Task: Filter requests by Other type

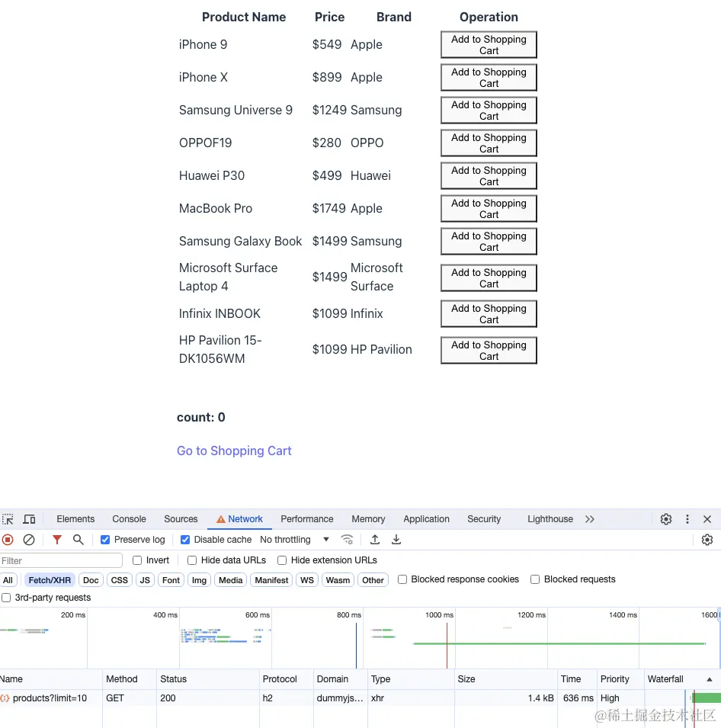Action: [x=373, y=580]
